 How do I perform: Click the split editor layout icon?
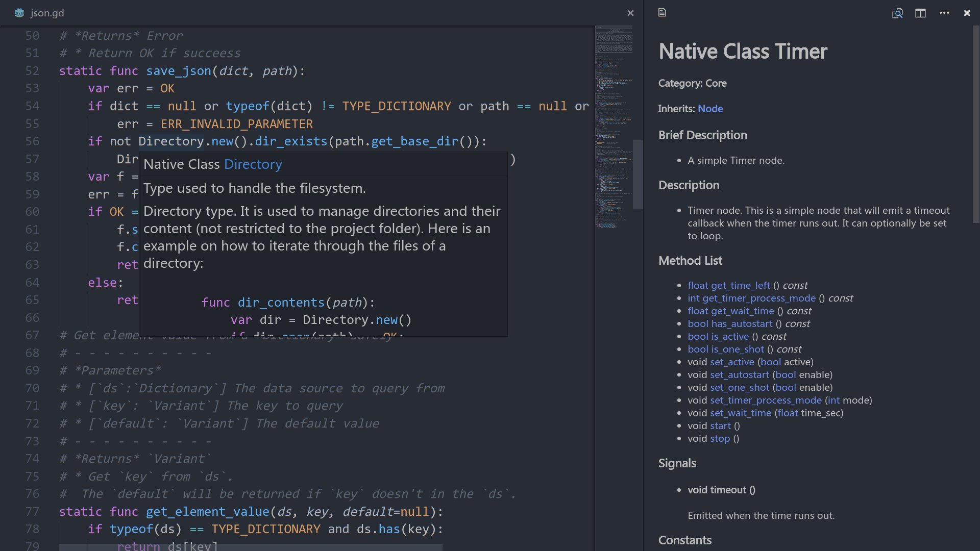click(x=920, y=13)
